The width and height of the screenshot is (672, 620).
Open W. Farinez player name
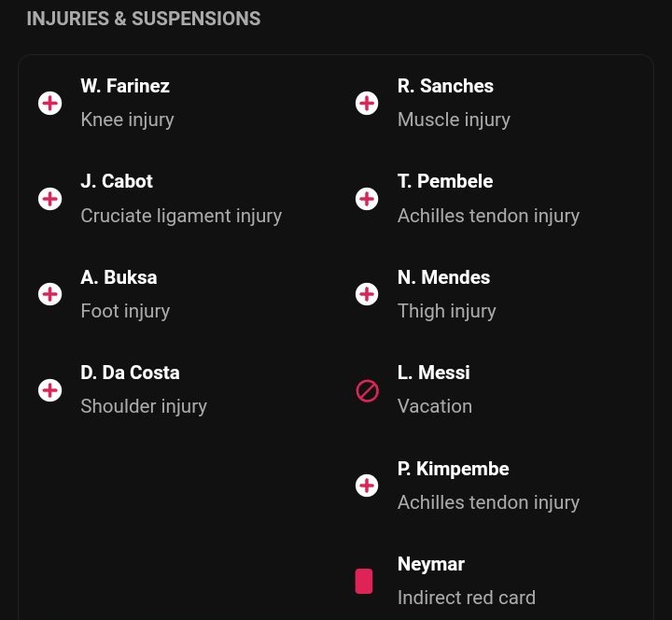pyautogui.click(x=125, y=86)
